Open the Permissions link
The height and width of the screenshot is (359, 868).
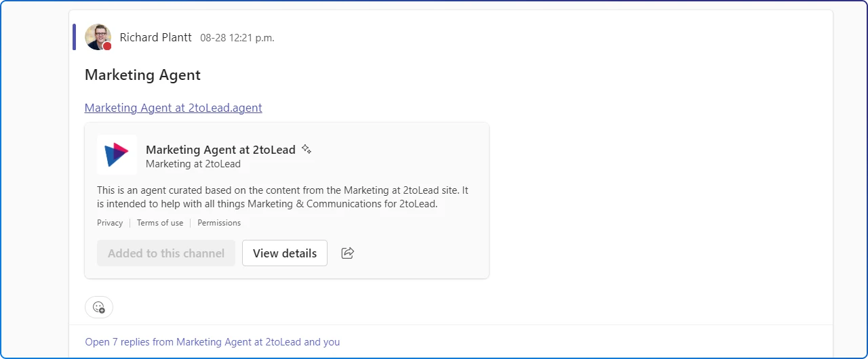tap(219, 223)
